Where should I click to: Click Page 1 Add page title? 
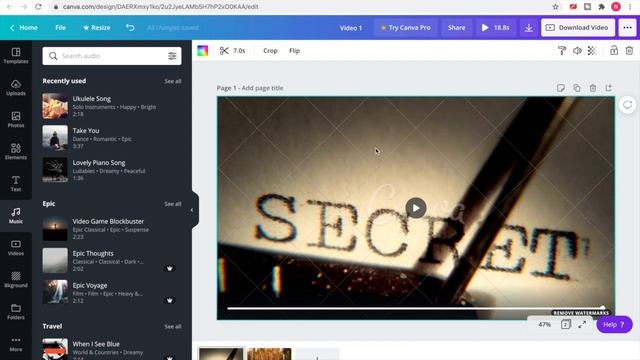[250, 88]
